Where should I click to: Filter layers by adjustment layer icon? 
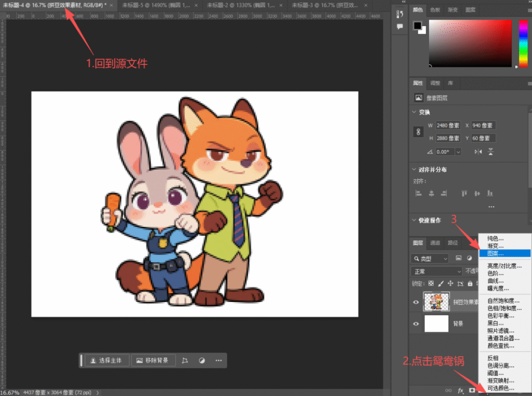(x=469, y=258)
